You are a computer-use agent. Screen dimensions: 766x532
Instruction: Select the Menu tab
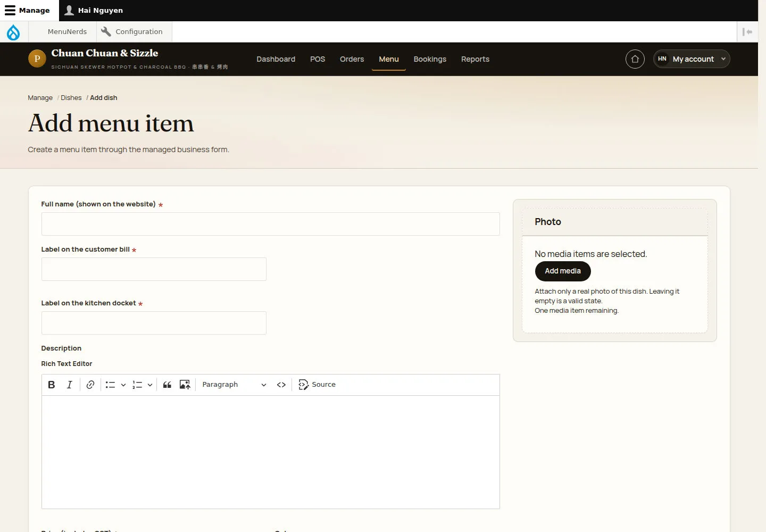(x=389, y=59)
